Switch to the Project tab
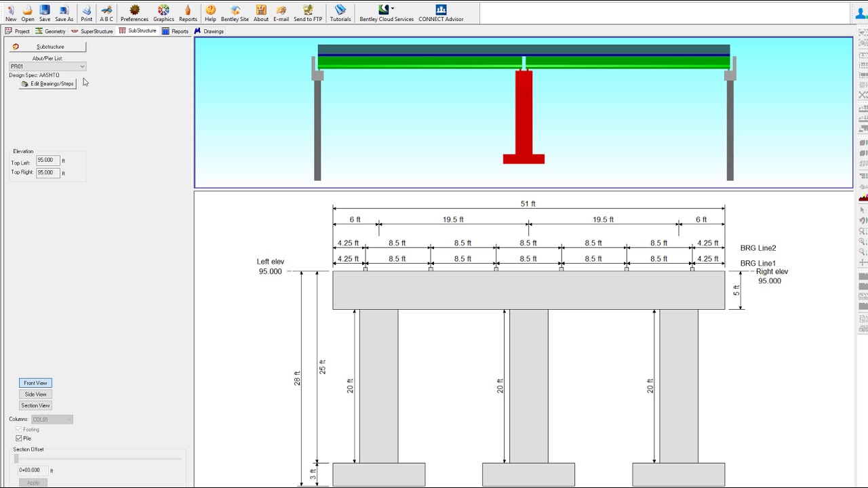Image resolution: width=868 pixels, height=488 pixels. (18, 31)
